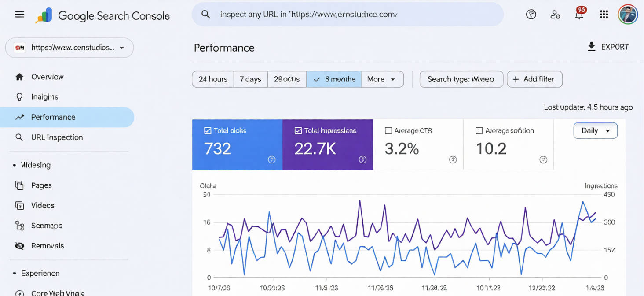This screenshot has width=644, height=296.
Task: Click the Insights lightbulb icon
Action: click(x=19, y=97)
